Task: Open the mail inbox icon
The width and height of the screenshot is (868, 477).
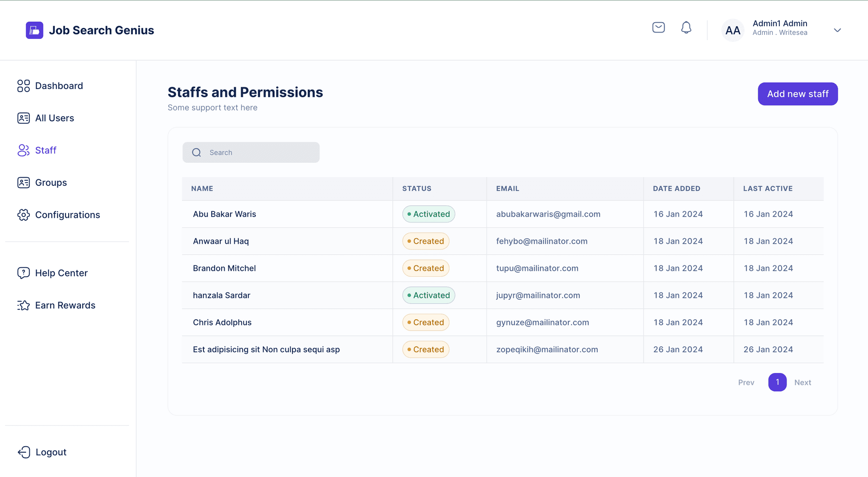Action: point(658,28)
